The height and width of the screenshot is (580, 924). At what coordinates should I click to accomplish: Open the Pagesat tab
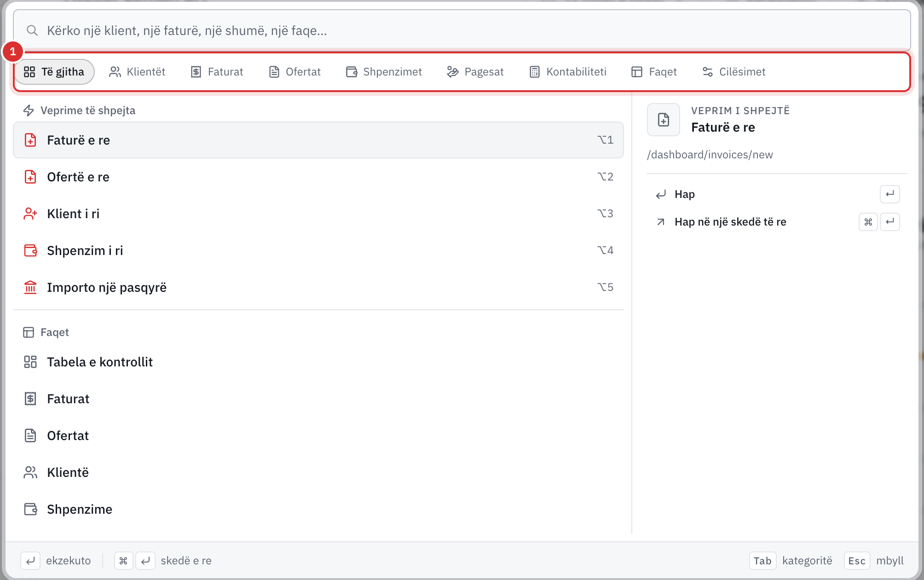(x=475, y=72)
